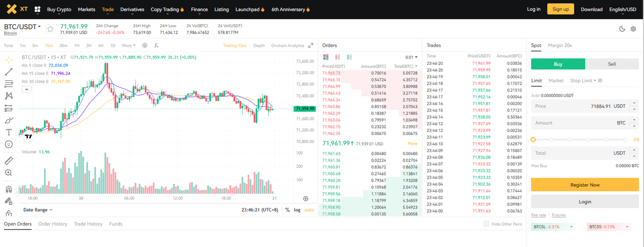Open the emoji icons tool
644x247 pixels.
9,144
